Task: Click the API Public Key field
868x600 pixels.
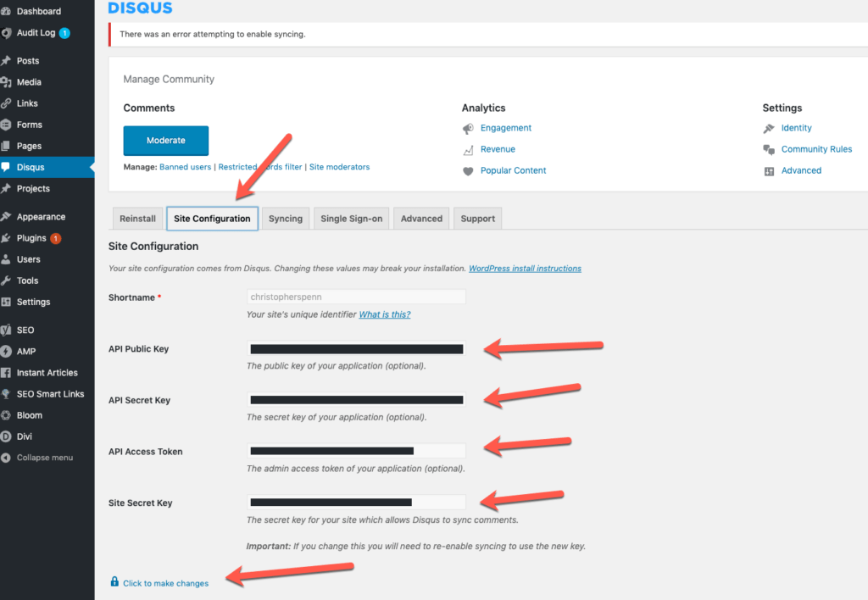Action: coord(356,348)
